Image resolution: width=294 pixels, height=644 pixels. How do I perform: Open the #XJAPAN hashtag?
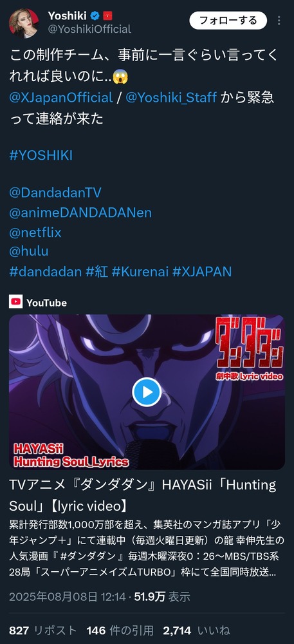point(202,272)
